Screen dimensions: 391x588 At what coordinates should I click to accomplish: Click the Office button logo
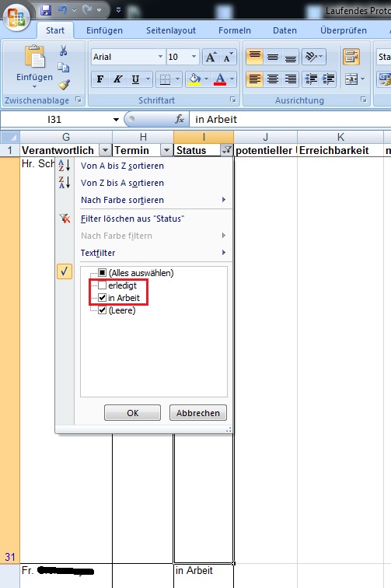coord(16,17)
